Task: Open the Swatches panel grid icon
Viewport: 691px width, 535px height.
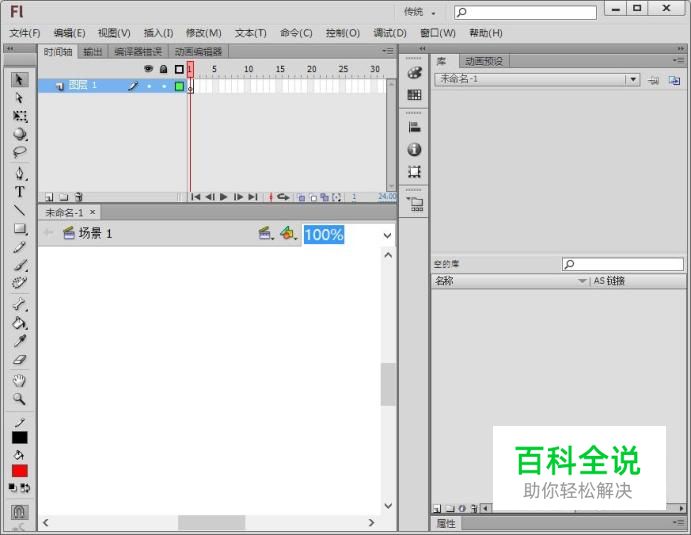Action: pyautogui.click(x=414, y=94)
